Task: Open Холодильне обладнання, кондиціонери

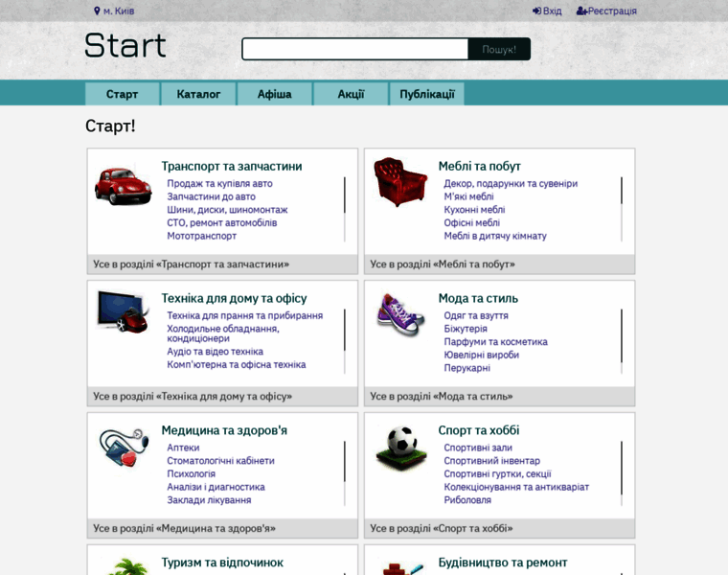Action: click(223, 333)
